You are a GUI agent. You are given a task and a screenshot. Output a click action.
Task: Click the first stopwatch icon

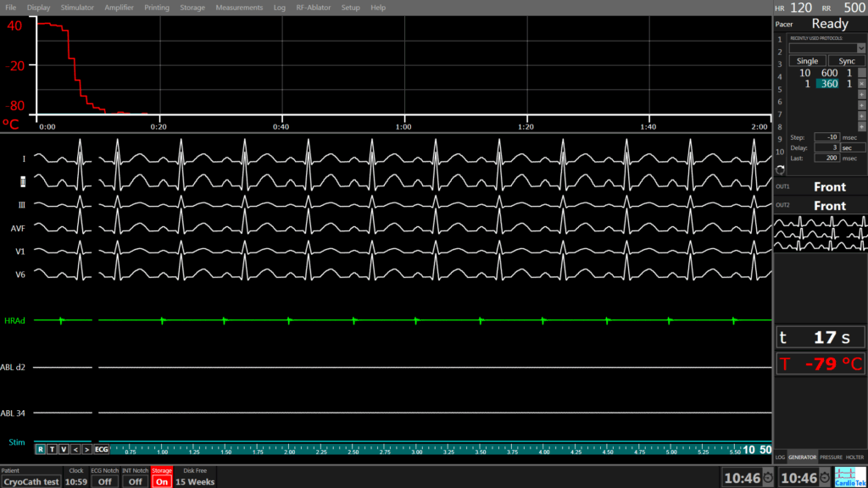pyautogui.click(x=767, y=478)
